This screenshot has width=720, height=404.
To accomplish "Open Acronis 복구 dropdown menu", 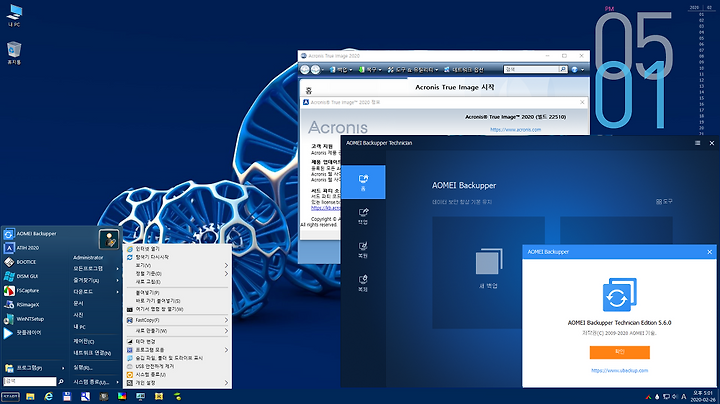I will (x=370, y=70).
